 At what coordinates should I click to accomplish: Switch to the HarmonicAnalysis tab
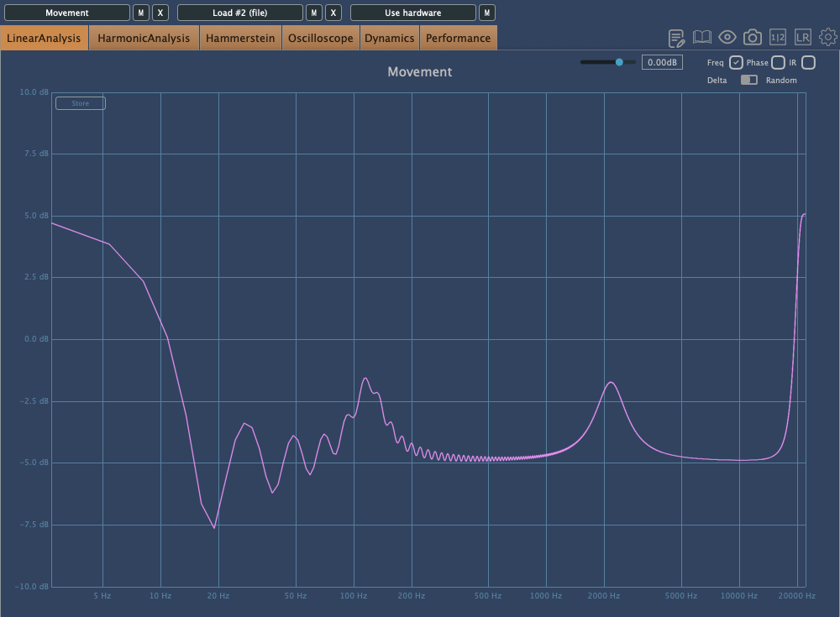144,38
